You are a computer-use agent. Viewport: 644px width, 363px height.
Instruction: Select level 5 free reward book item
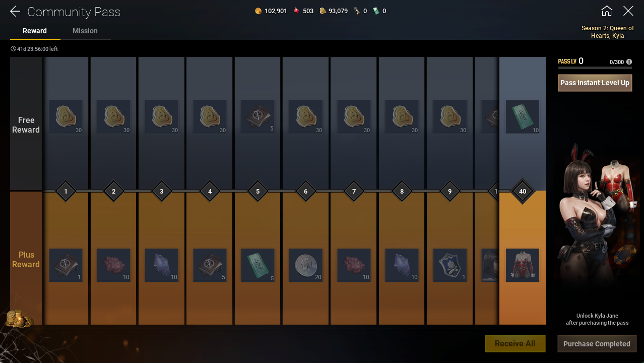[x=258, y=116]
